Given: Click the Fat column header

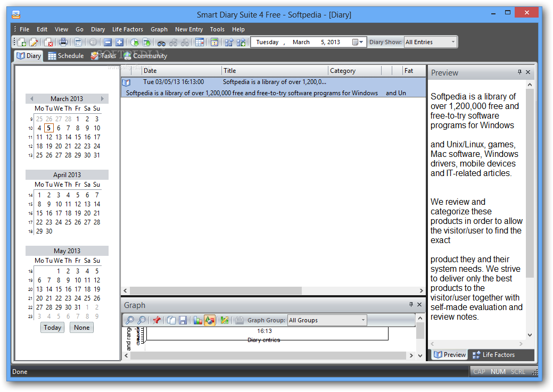Looking at the screenshot, I should tap(414, 71).
